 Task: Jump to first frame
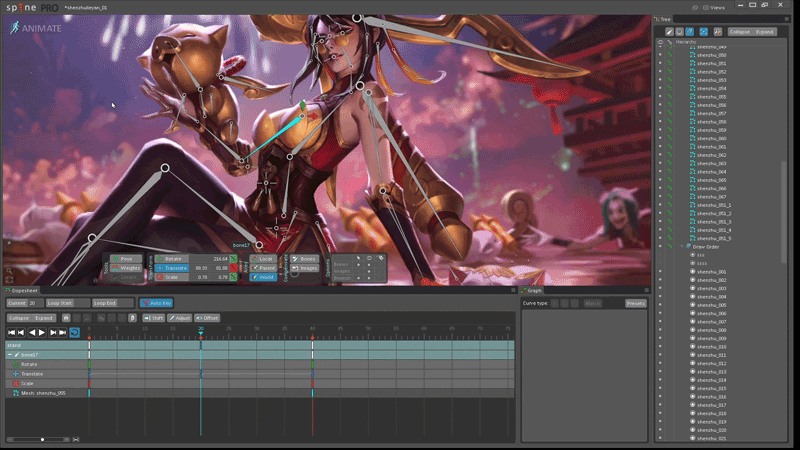tap(11, 333)
